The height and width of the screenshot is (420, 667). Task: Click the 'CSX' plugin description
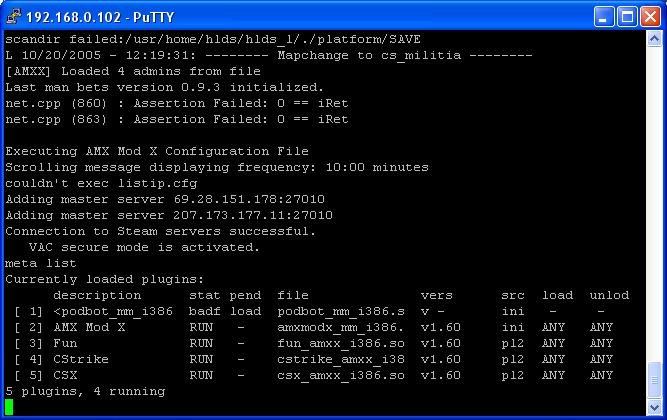point(65,375)
